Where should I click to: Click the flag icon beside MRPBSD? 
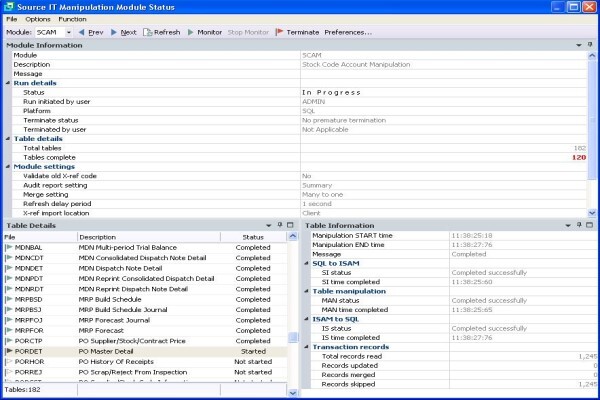tap(9, 299)
